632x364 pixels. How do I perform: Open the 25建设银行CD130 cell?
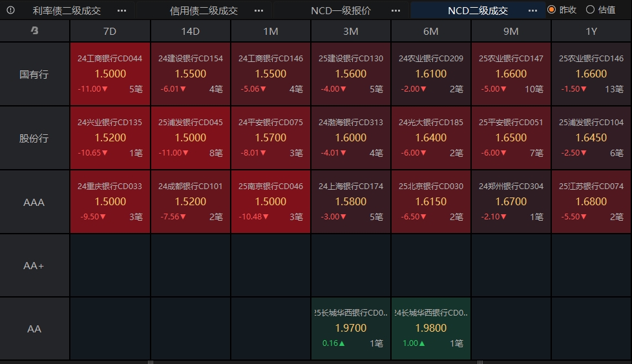(351, 74)
